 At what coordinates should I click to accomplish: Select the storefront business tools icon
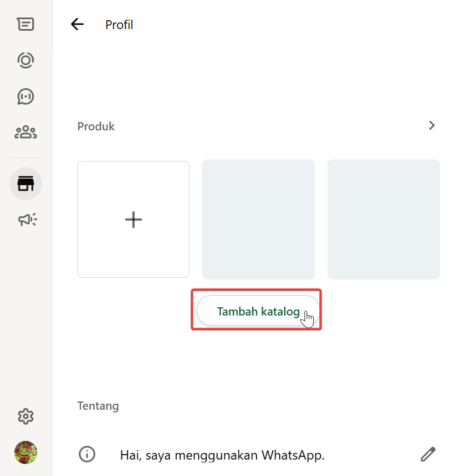point(25,183)
